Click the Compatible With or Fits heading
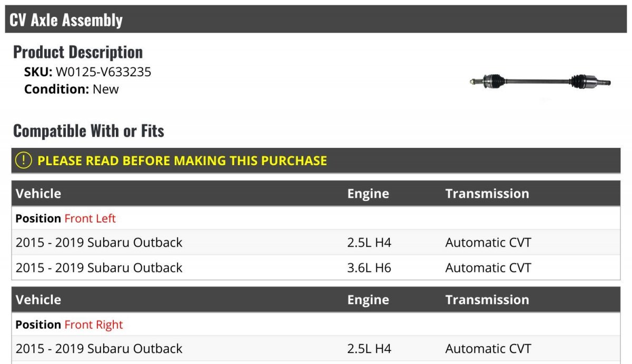 pyautogui.click(x=88, y=131)
